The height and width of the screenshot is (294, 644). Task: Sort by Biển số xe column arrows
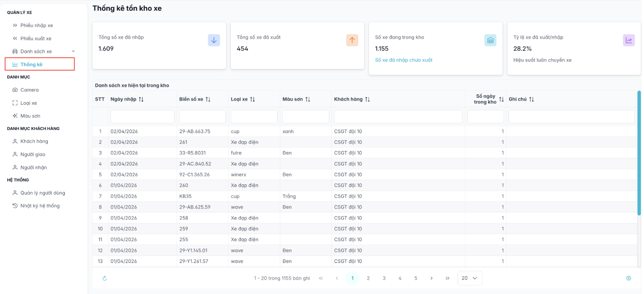click(x=208, y=99)
